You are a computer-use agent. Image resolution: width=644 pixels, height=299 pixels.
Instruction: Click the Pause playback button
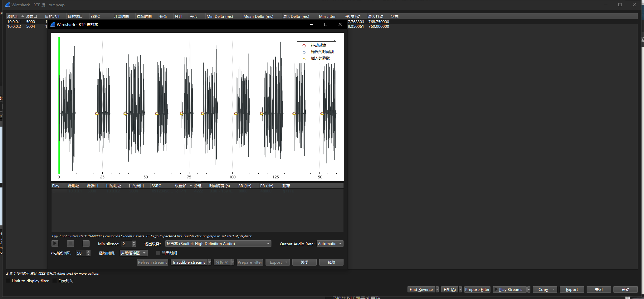[71, 243]
